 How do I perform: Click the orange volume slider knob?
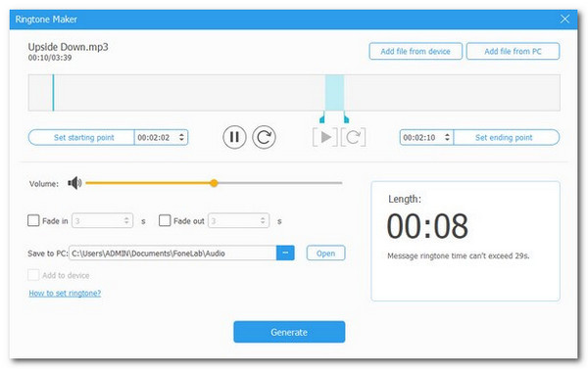pos(214,183)
